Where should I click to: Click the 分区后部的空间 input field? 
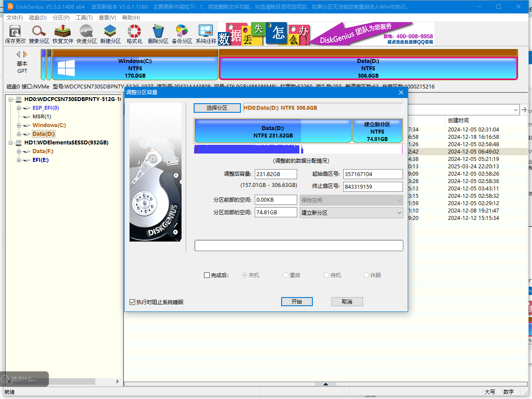[x=276, y=213]
